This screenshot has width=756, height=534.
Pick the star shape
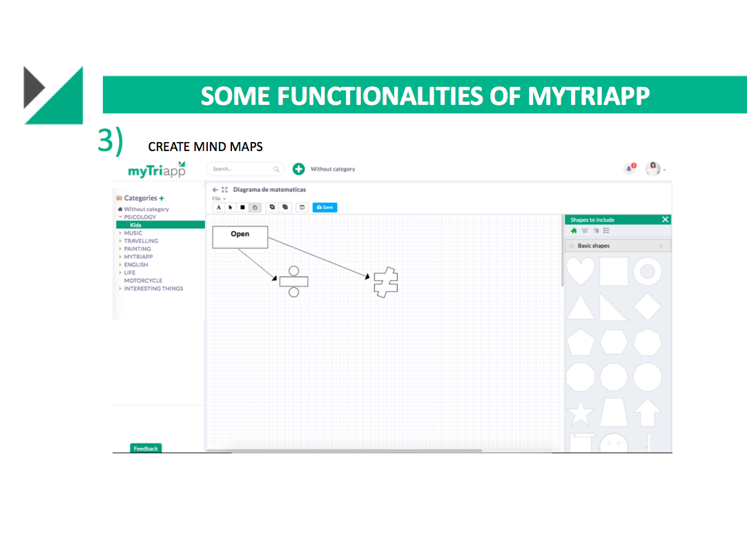pyautogui.click(x=581, y=413)
